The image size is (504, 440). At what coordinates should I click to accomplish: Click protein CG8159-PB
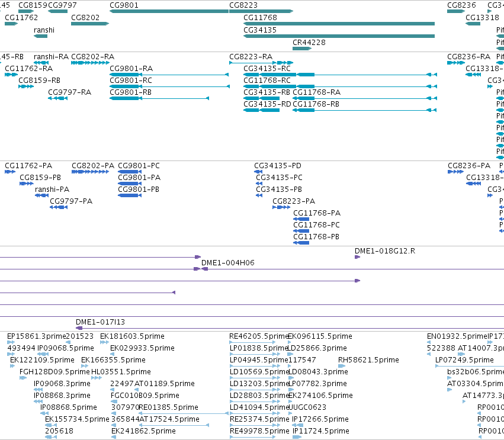click(40, 178)
